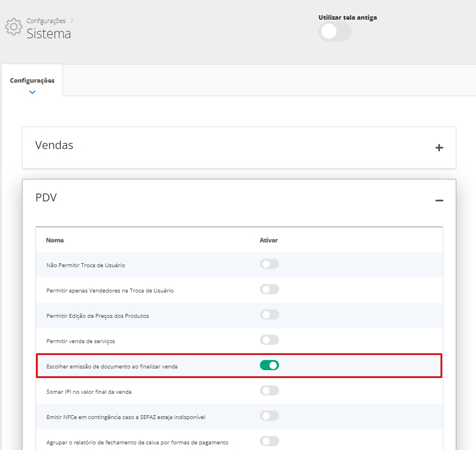The width and height of the screenshot is (476, 450).
Task: Turn on Somar IPI no valor final
Action: pos(270,391)
